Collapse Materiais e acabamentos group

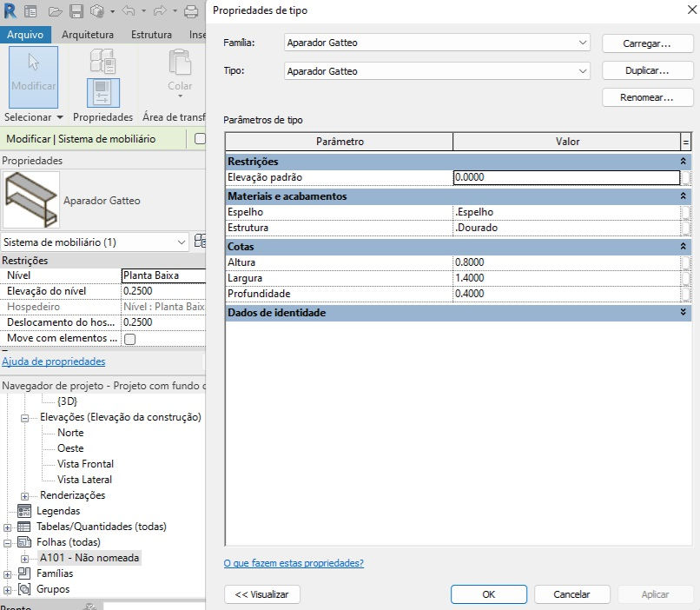(x=683, y=196)
